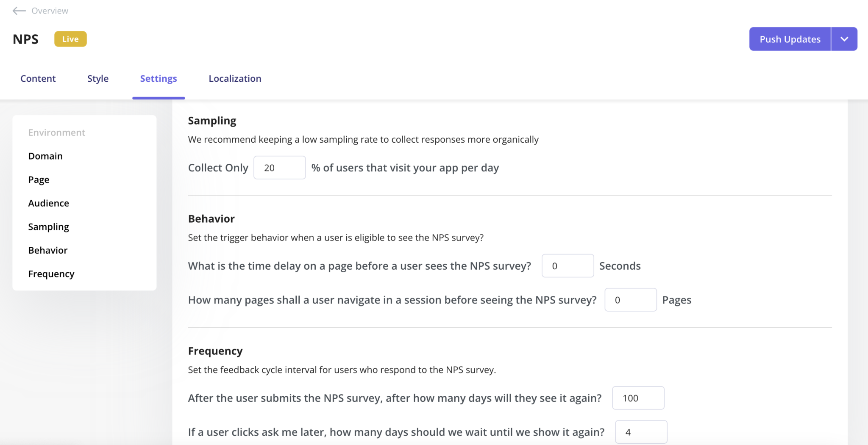Click the Pages navigation count field

click(x=630, y=299)
